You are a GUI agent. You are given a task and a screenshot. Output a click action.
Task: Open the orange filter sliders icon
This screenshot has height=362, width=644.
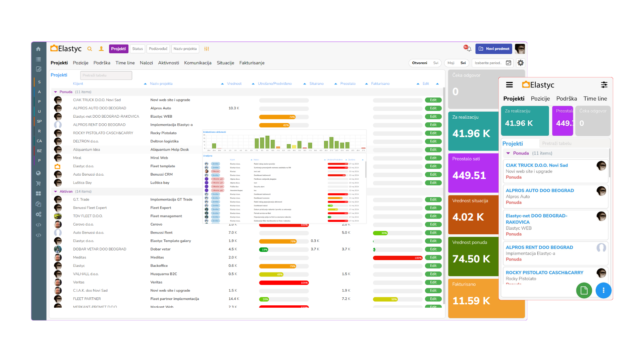tap(207, 49)
